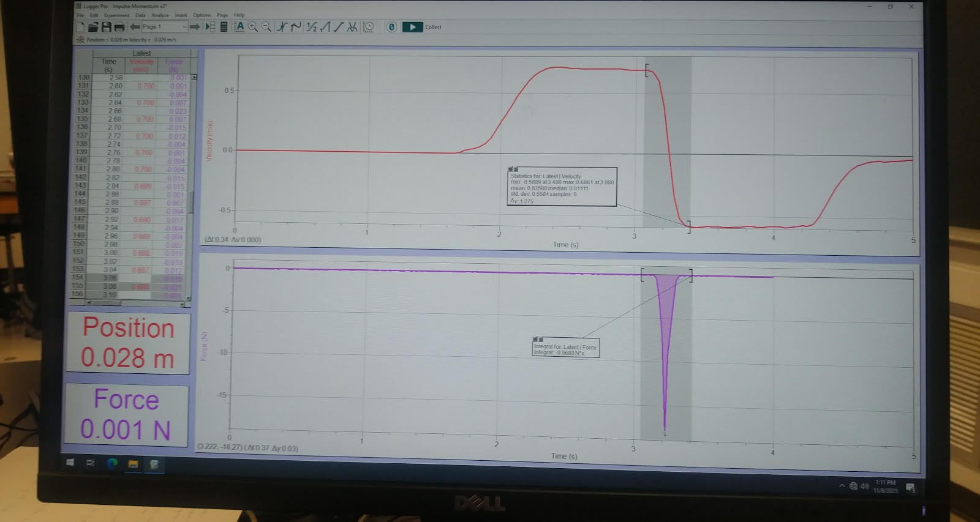Select the Time column header
This screenshot has width=980, height=522.
click(x=108, y=65)
